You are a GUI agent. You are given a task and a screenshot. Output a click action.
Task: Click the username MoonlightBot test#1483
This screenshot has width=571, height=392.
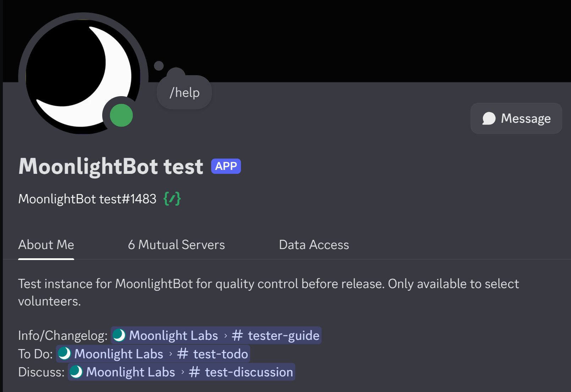[87, 199]
